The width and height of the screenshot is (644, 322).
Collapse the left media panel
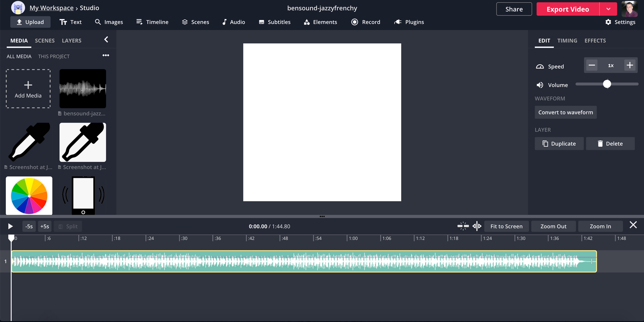coord(106,40)
